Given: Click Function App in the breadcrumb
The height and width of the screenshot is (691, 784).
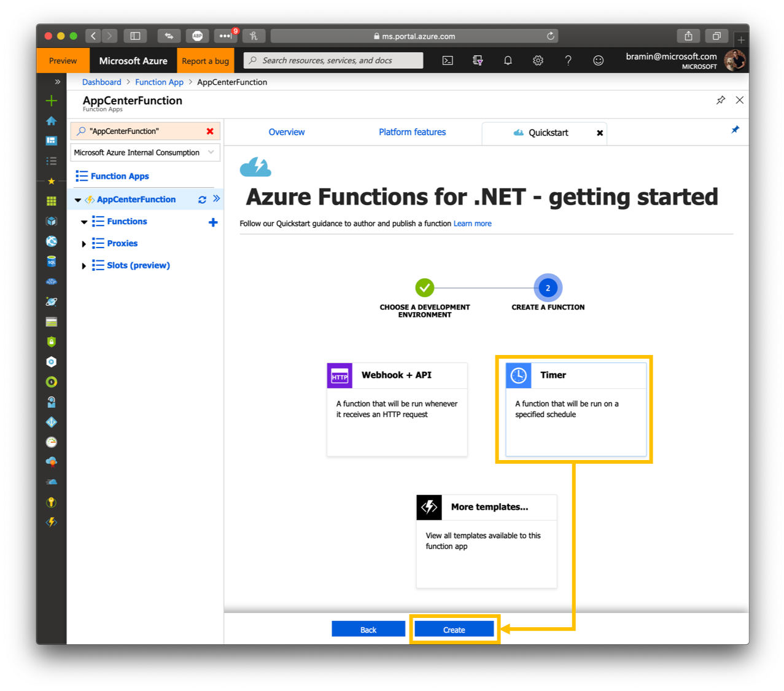Looking at the screenshot, I should (x=159, y=82).
